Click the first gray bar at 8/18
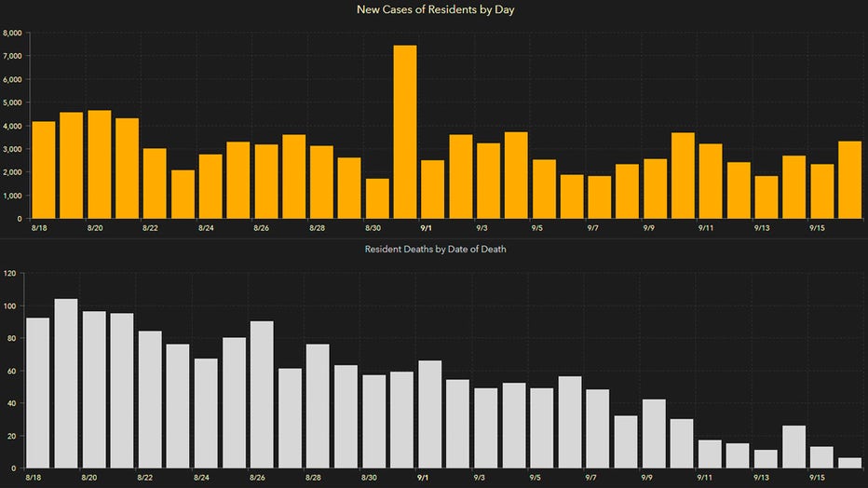This screenshot has width=868, height=488. click(38, 393)
